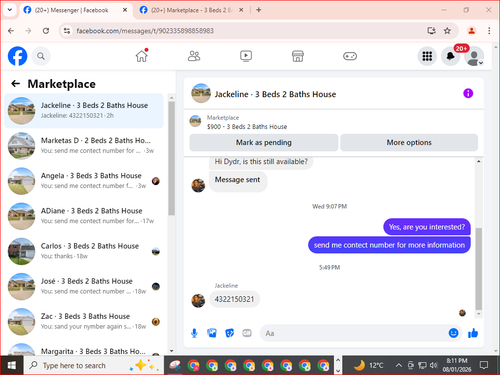Click More options button
This screenshot has height=375, width=500.
coord(409,142)
